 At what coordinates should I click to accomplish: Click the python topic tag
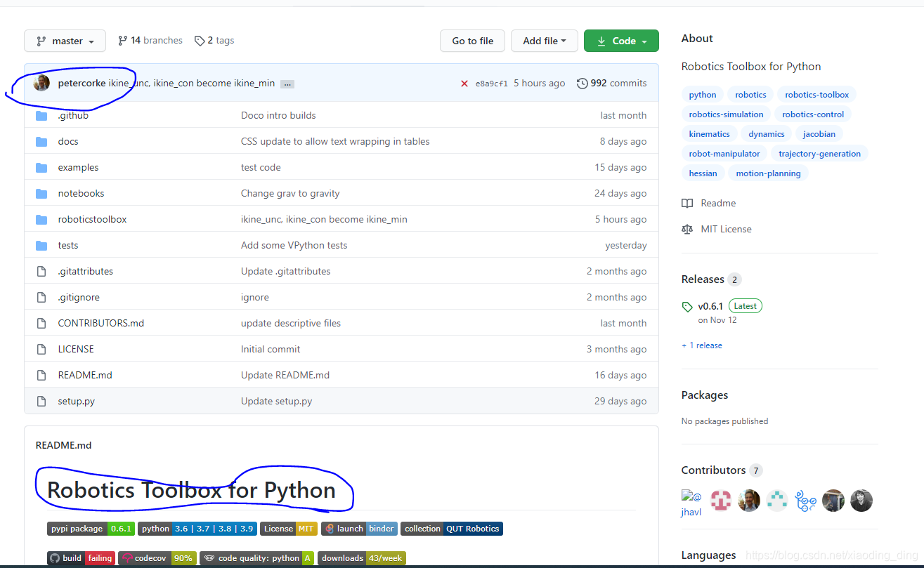coord(702,94)
